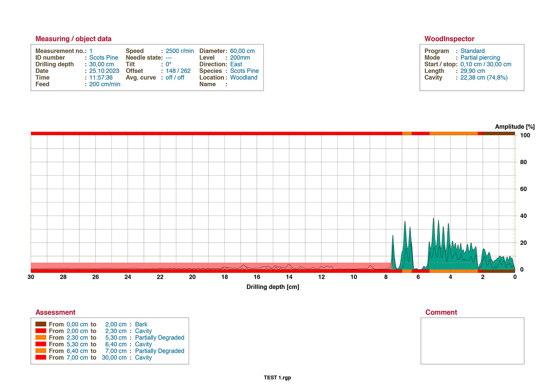Select the Date value 25.10.2023
The width and height of the screenshot is (555, 392).
(x=104, y=71)
